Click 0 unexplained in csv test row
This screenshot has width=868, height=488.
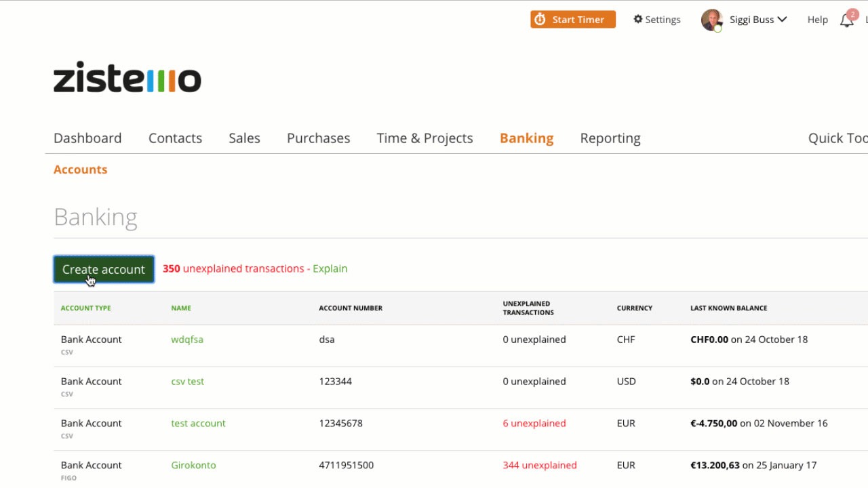pos(534,382)
